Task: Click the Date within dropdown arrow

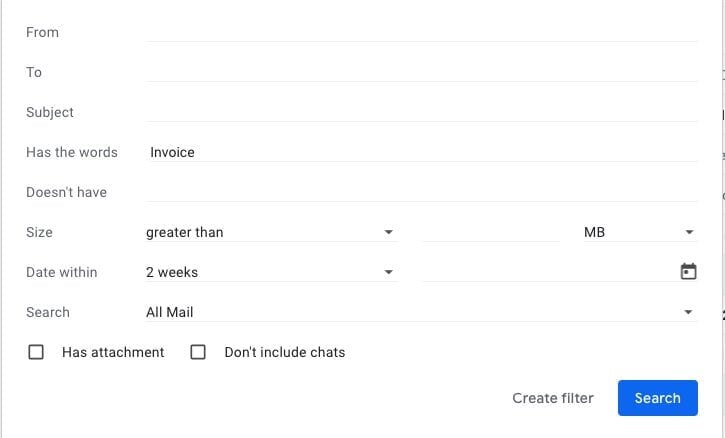Action: point(388,272)
